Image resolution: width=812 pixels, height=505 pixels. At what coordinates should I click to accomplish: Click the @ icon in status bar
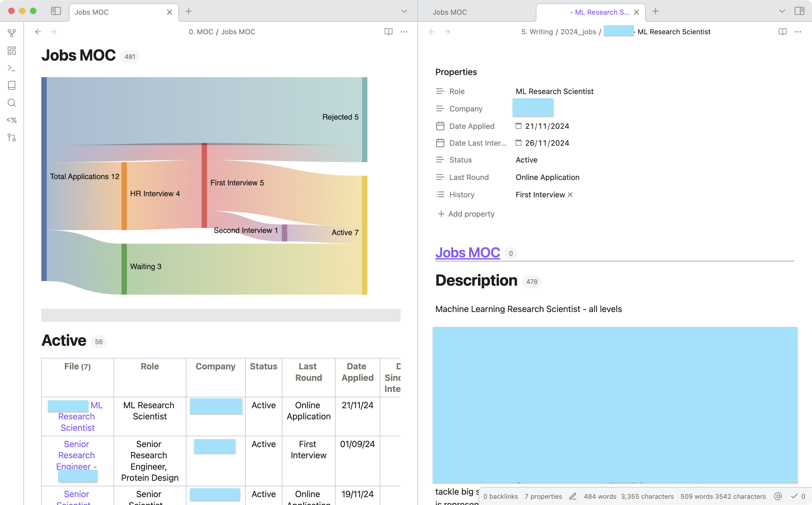tap(778, 496)
